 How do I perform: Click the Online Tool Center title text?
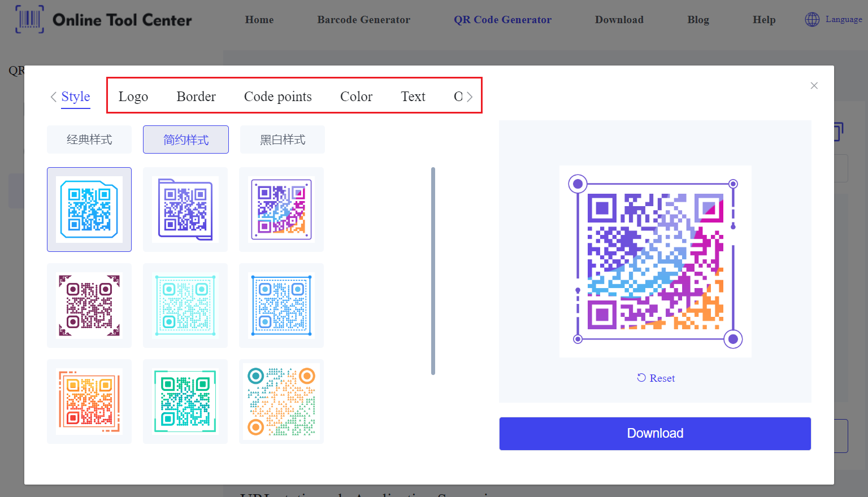click(122, 20)
